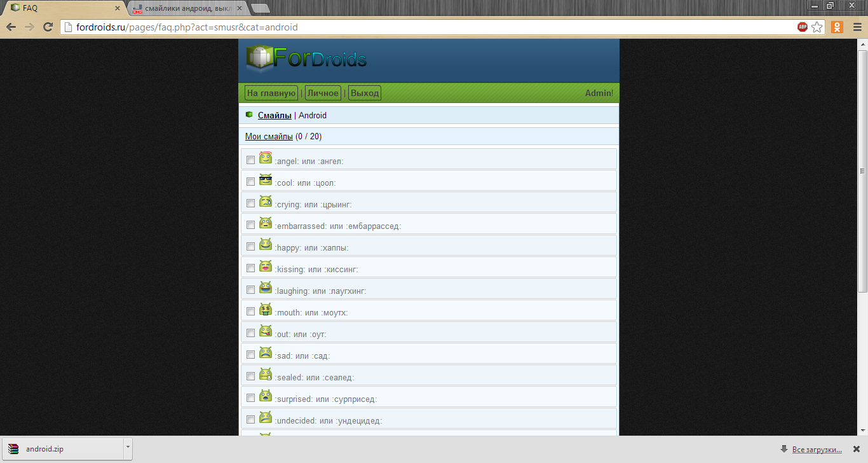Click the ":laughing: или :лаугхинг:" code text

click(320, 291)
